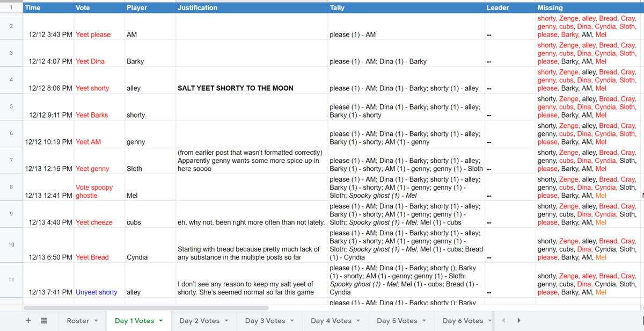
Task: Open Day 5 Votes tab dropdown arrow
Action: click(424, 321)
